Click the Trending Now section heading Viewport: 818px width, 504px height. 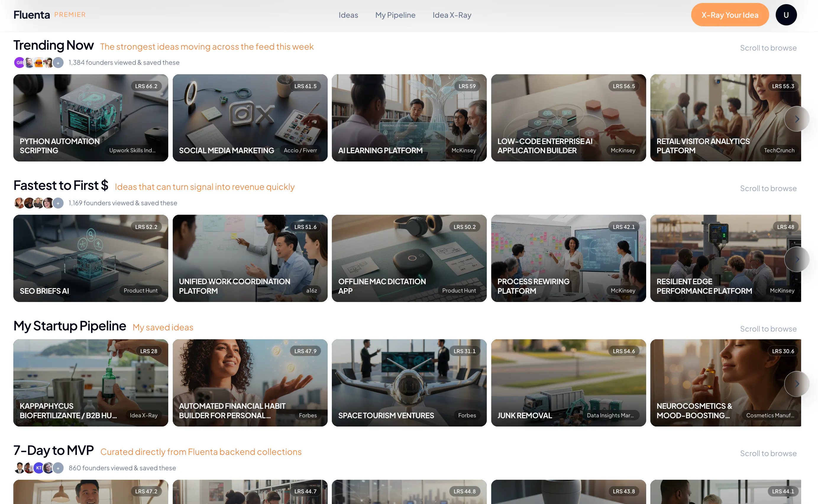tap(54, 45)
